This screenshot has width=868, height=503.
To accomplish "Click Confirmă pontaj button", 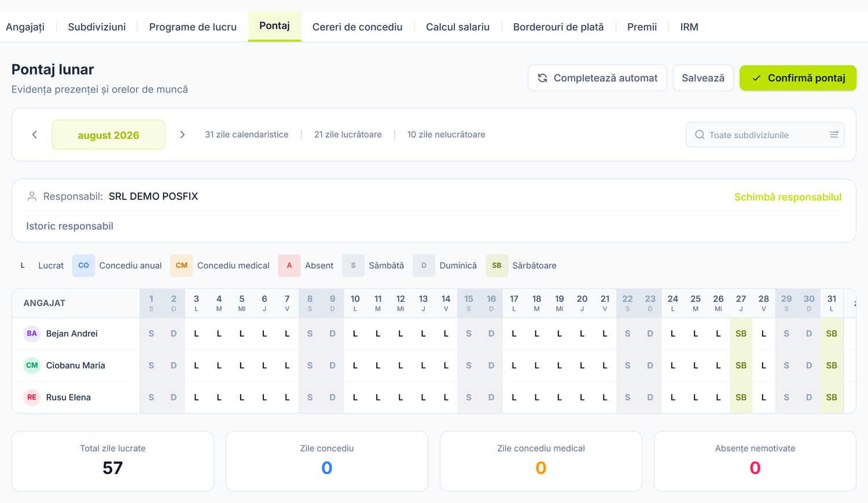I will (x=798, y=78).
